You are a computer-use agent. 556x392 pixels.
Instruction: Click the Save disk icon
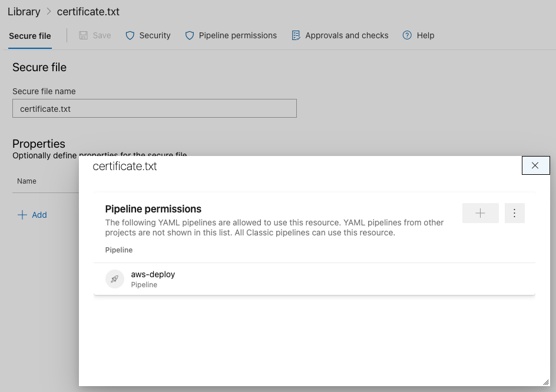tap(83, 35)
